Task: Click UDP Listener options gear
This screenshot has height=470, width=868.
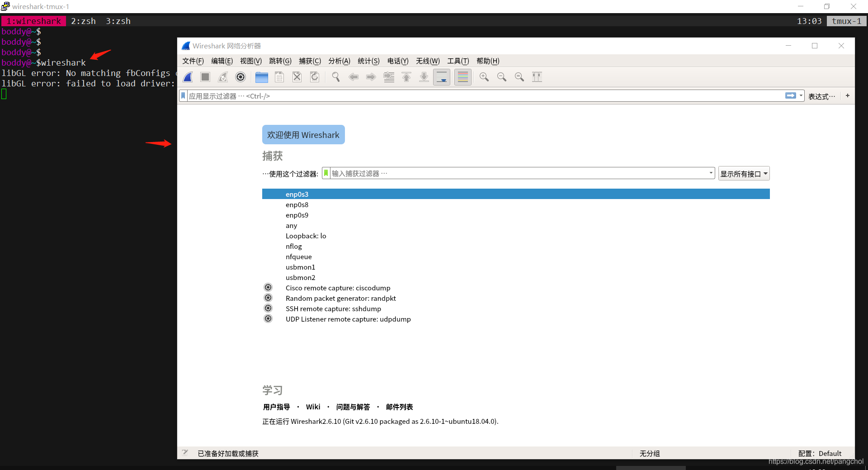Action: click(x=268, y=319)
